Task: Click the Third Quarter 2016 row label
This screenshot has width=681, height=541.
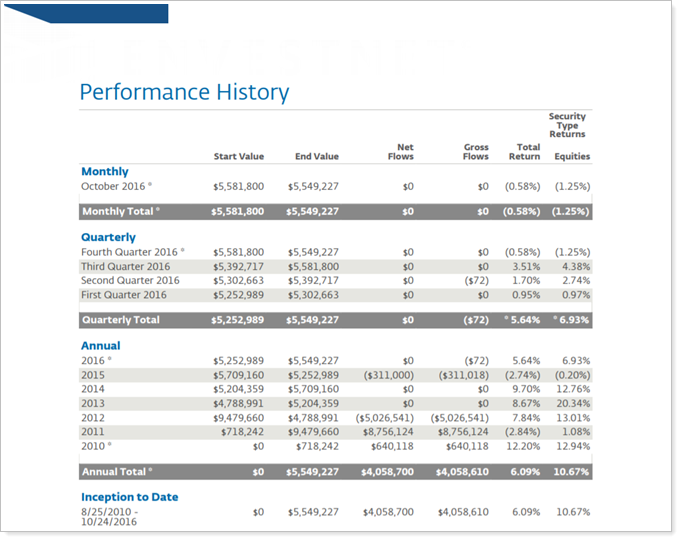Action: click(125, 267)
